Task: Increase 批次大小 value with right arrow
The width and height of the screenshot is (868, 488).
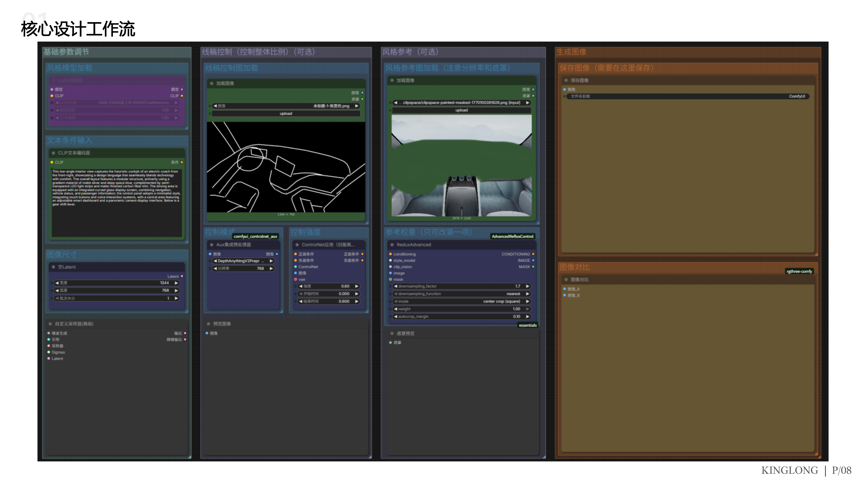Action: (x=176, y=299)
